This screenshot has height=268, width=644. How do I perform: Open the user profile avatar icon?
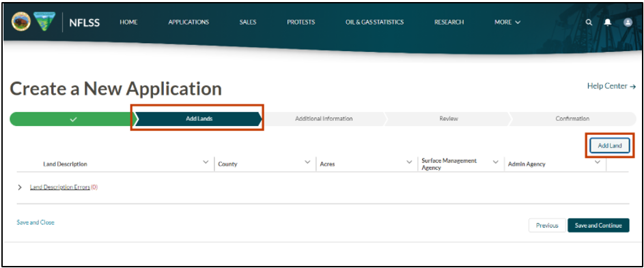click(x=628, y=23)
